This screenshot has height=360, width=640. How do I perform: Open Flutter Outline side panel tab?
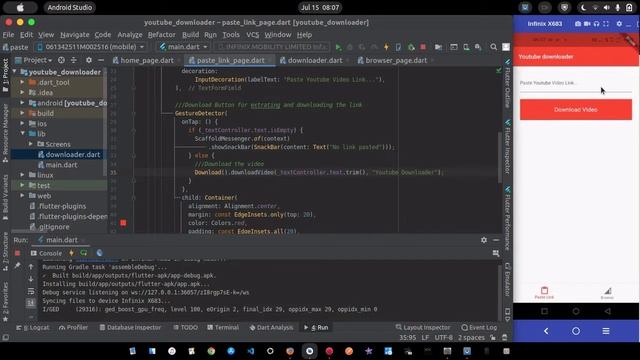click(x=507, y=84)
